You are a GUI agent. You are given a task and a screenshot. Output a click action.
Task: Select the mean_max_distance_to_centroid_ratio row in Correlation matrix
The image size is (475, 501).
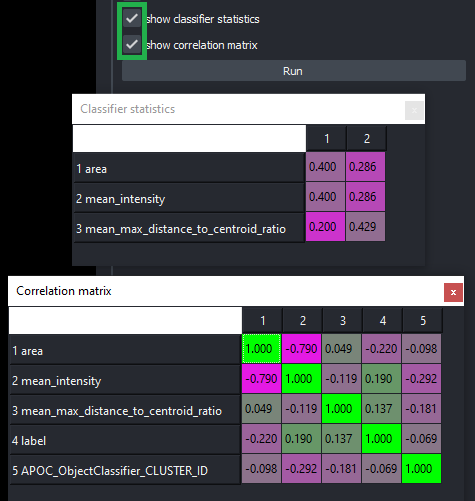click(125, 410)
